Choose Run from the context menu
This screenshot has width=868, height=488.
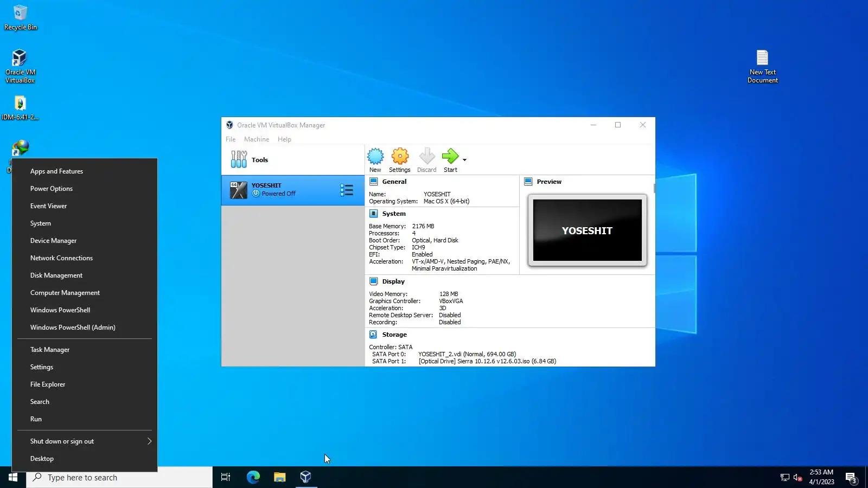tap(85, 419)
